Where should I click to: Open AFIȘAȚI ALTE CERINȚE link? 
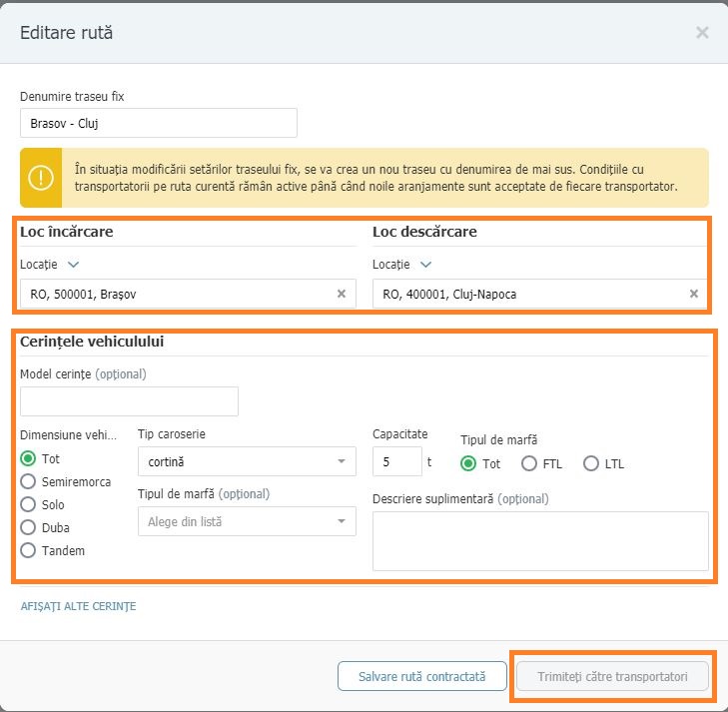pyautogui.click(x=78, y=606)
